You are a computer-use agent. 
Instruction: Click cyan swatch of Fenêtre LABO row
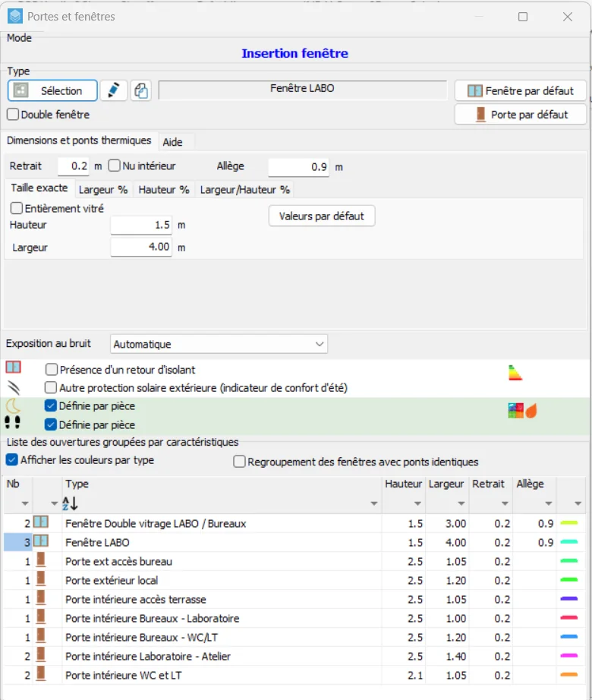tap(568, 542)
